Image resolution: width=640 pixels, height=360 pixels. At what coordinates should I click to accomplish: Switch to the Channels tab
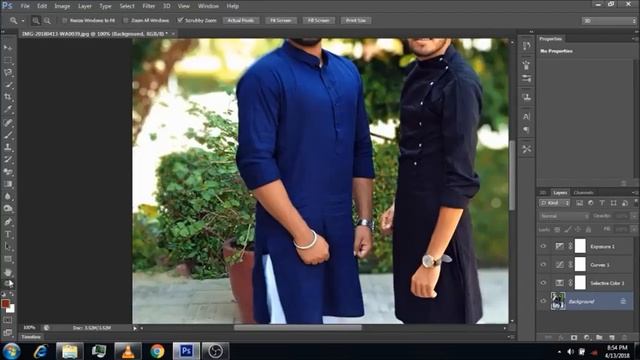(583, 193)
